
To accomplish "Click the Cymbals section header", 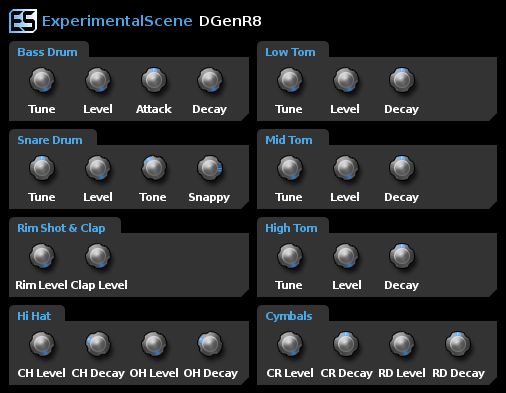I will (289, 316).
